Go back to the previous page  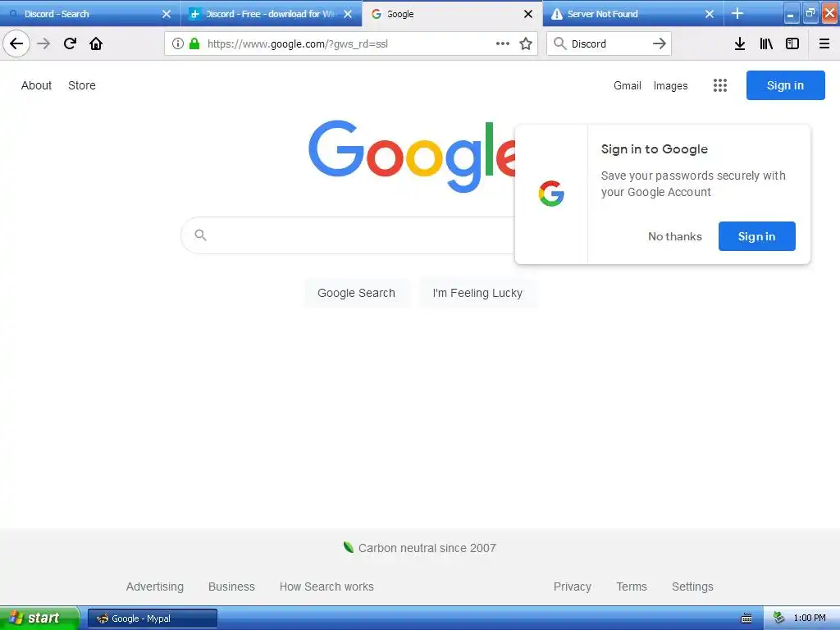click(x=16, y=43)
